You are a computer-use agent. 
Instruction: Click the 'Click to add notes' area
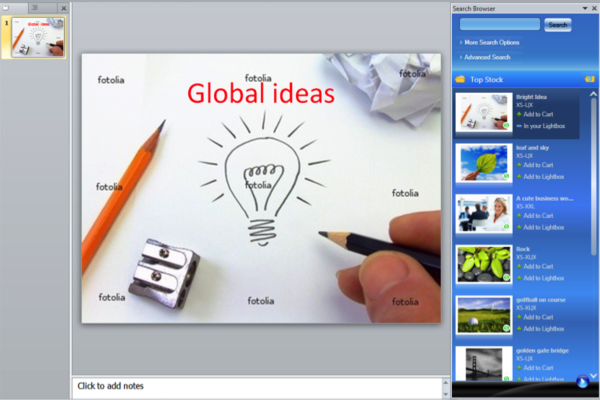(257, 388)
